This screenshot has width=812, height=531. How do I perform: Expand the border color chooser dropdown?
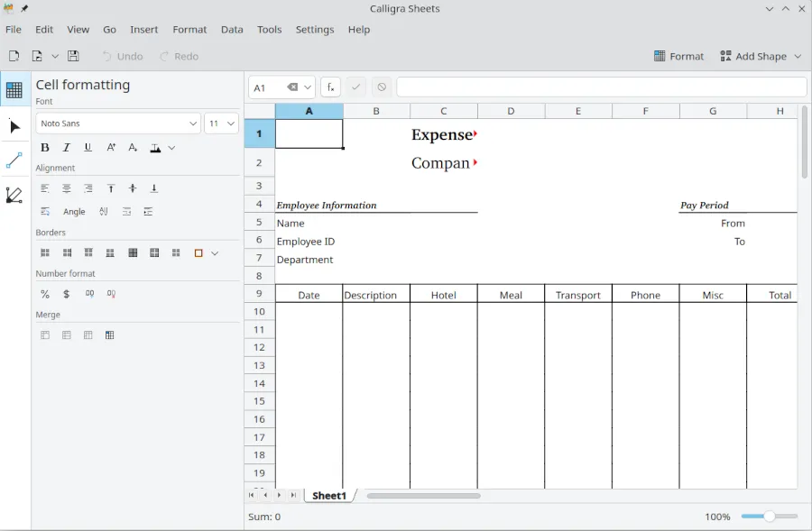(x=215, y=252)
